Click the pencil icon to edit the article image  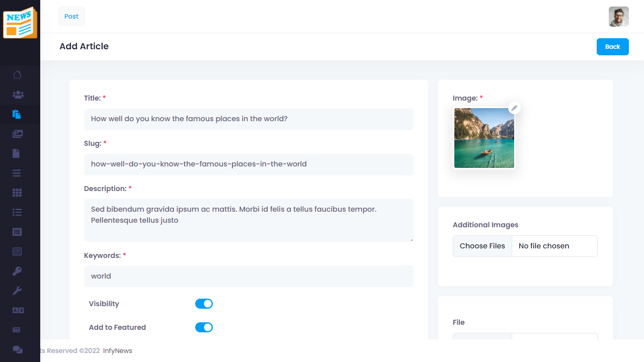[514, 108]
